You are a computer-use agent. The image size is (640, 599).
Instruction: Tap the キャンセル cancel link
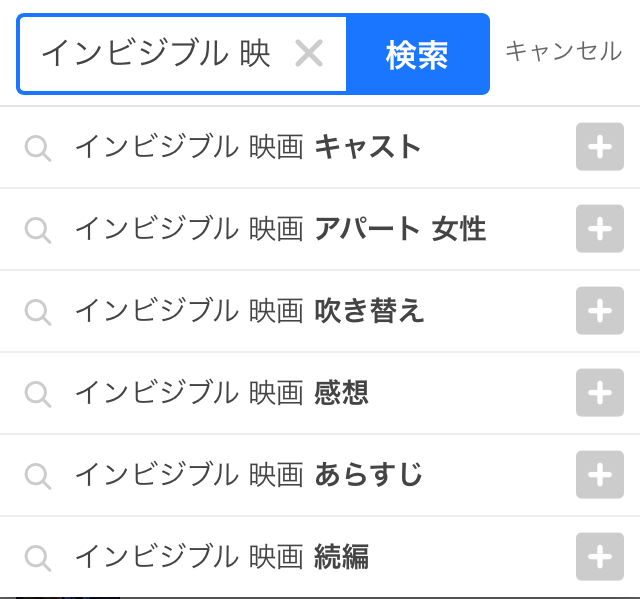(x=563, y=52)
